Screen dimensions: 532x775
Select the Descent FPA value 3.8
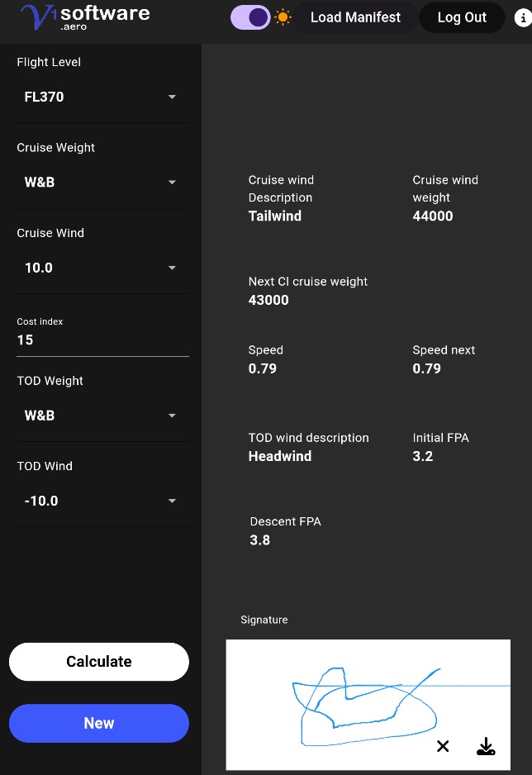tap(260, 540)
